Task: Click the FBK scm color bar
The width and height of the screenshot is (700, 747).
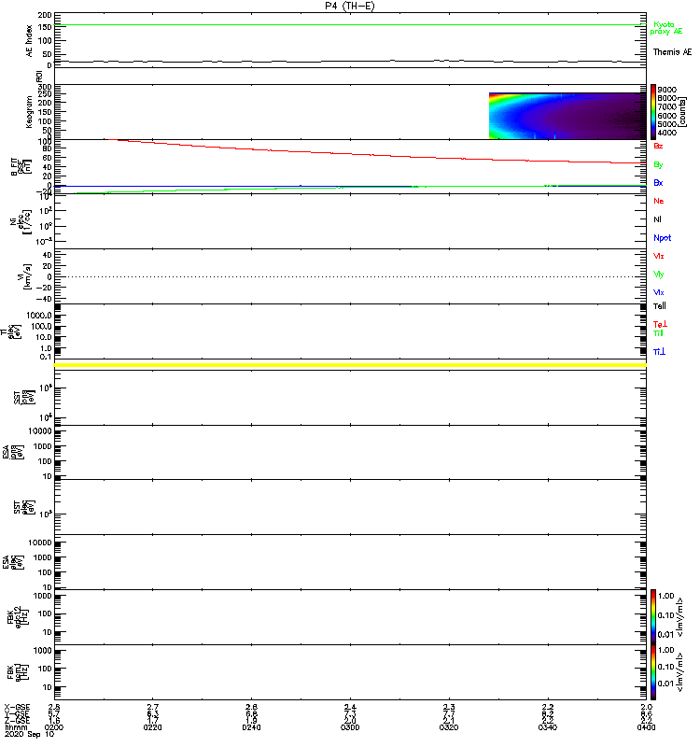Action: (x=653, y=672)
